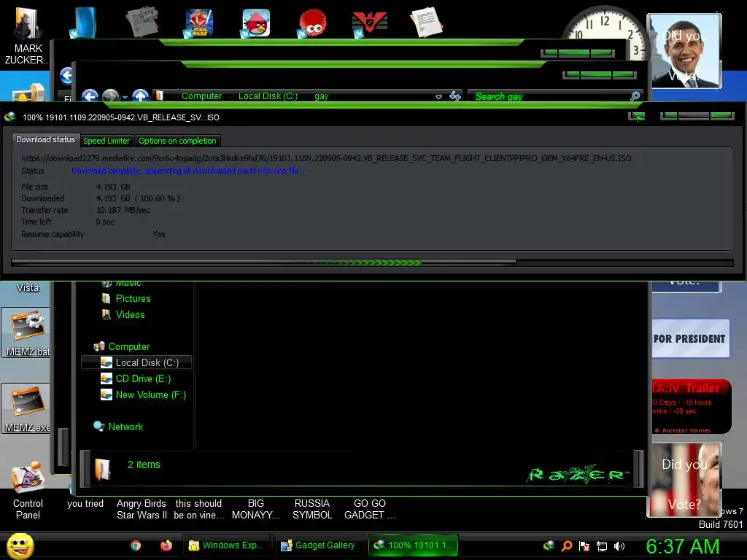This screenshot has height=560, width=747.
Task: Open the address bar history dropdown
Action: pos(438,97)
